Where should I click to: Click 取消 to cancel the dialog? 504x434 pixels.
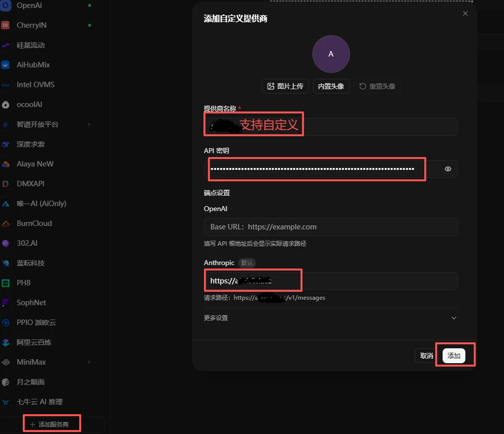click(426, 356)
